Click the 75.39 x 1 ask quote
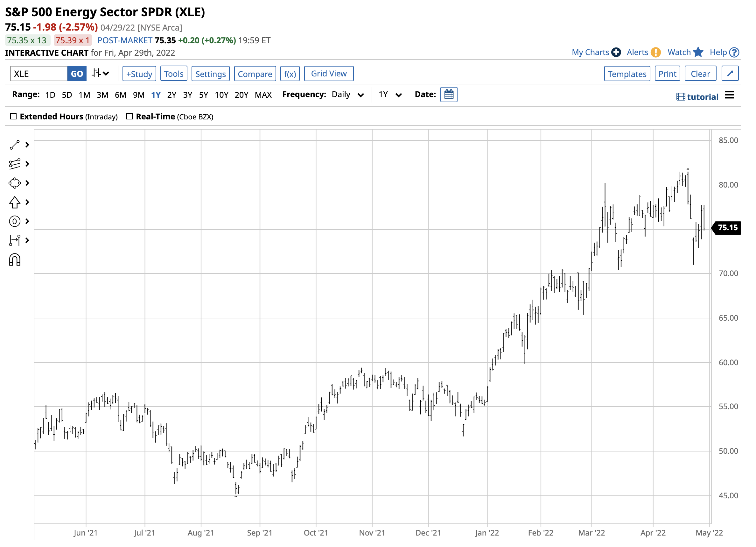Image resolution: width=756 pixels, height=547 pixels. point(73,40)
